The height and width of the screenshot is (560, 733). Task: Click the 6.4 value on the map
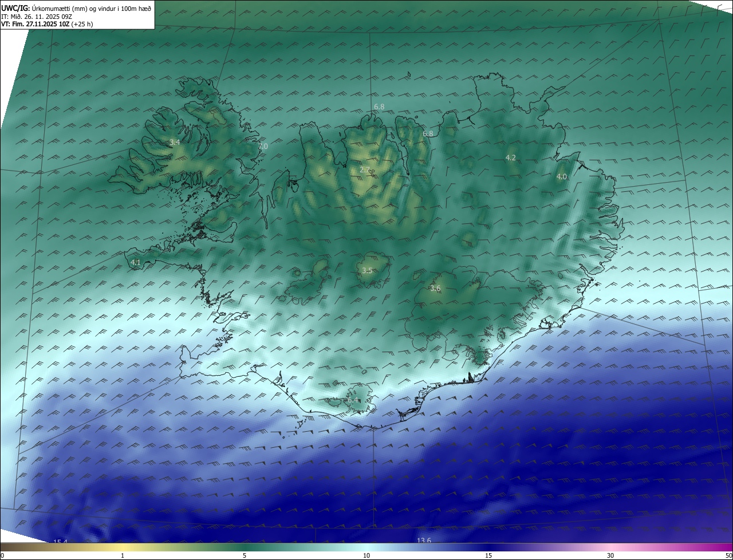[353, 400]
